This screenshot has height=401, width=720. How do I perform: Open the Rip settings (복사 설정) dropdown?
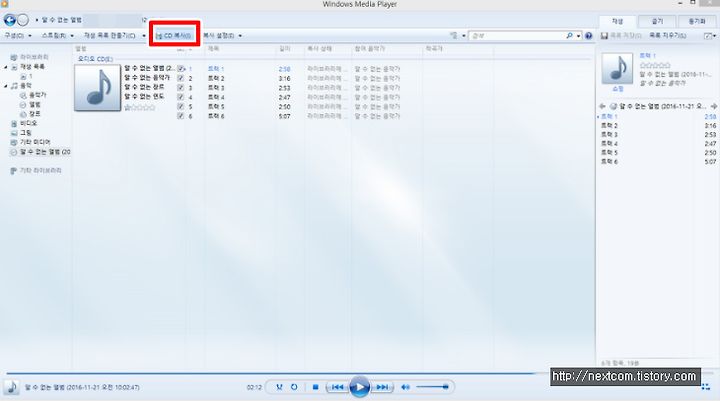[x=222, y=35]
